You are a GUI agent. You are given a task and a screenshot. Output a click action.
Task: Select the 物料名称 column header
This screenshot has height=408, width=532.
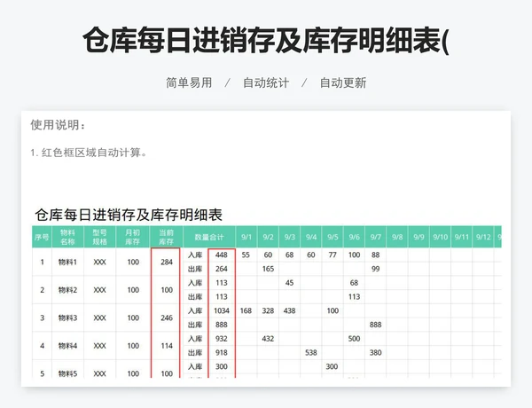67,237
